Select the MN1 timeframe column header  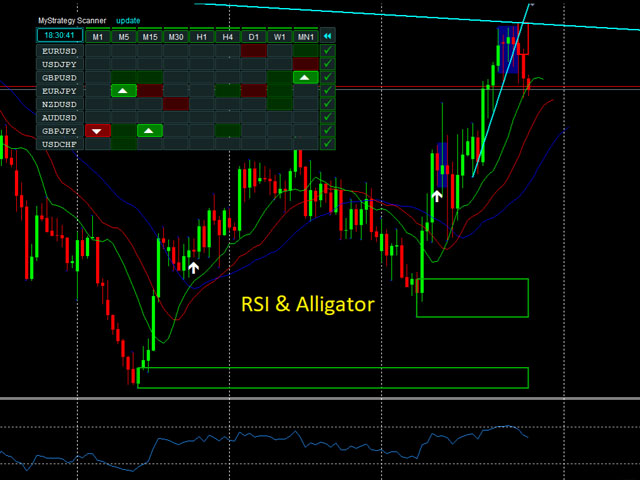tap(306, 36)
